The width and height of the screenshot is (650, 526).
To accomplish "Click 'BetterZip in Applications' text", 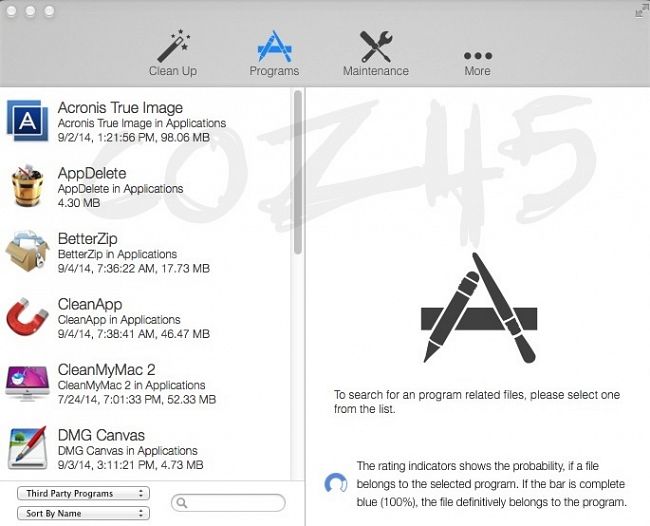I will click(117, 254).
